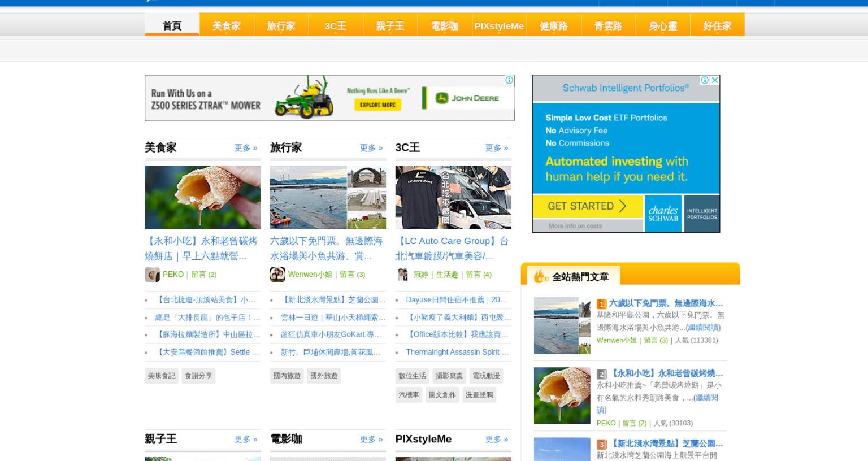This screenshot has height=461, width=868.
Task: Click the 攝影寫真 tag
Action: tap(449, 376)
